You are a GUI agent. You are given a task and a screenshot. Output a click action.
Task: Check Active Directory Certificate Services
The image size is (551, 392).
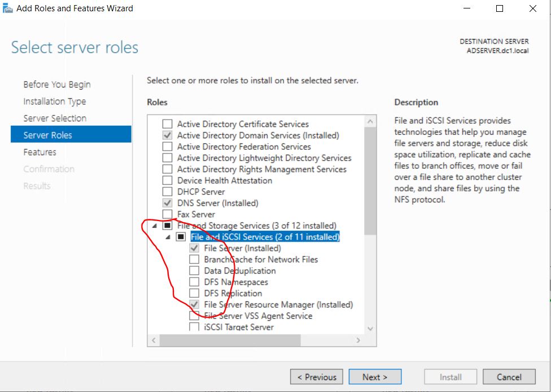[167, 124]
